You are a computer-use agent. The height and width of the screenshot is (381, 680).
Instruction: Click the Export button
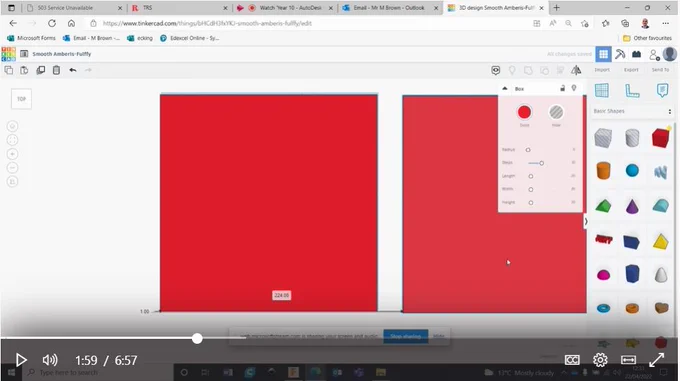point(631,70)
